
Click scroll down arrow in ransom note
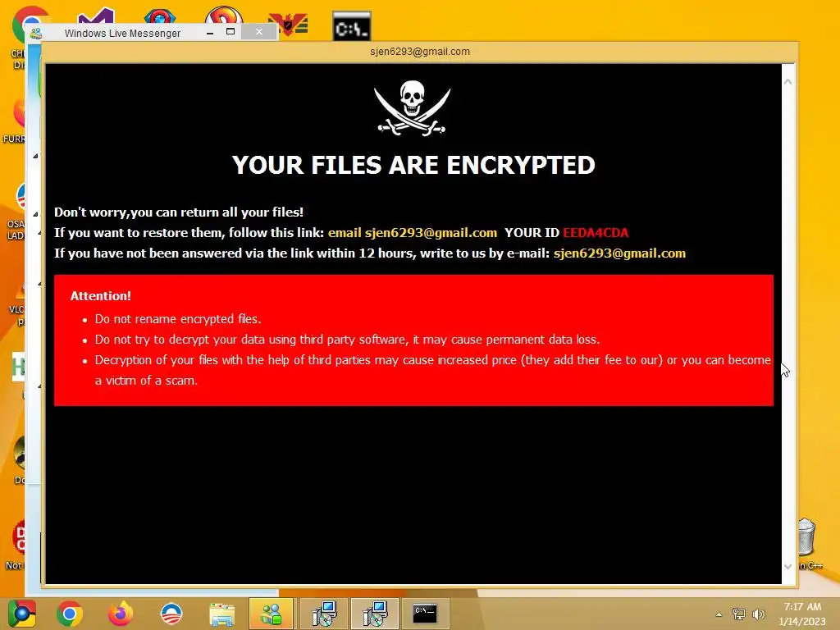(x=788, y=566)
